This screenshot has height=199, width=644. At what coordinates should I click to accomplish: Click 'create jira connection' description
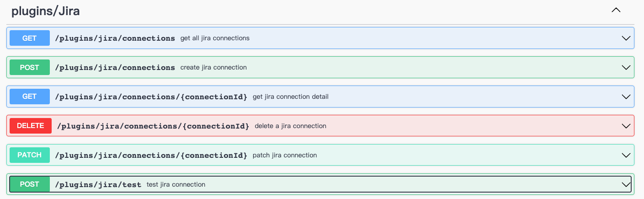pyautogui.click(x=213, y=67)
